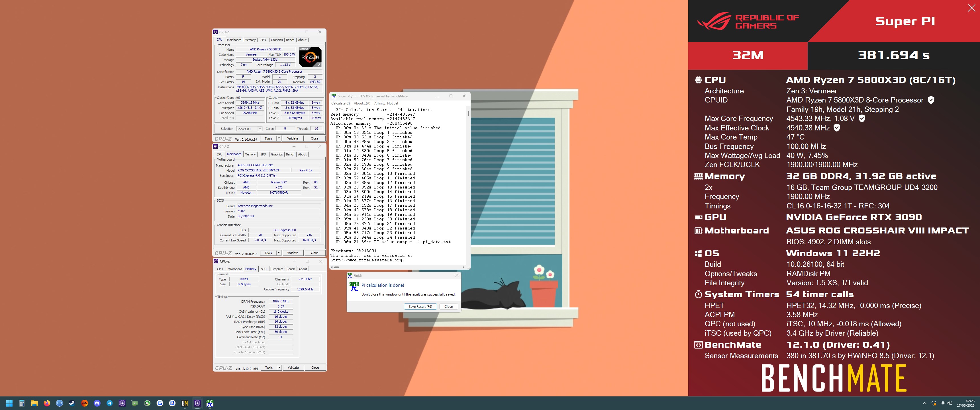Click the Checksum line 9A21AC91 in Super PI

354,251
